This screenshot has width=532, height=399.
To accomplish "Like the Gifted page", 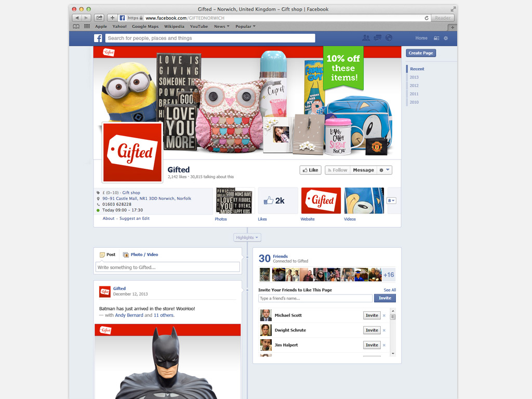I will pyautogui.click(x=310, y=170).
